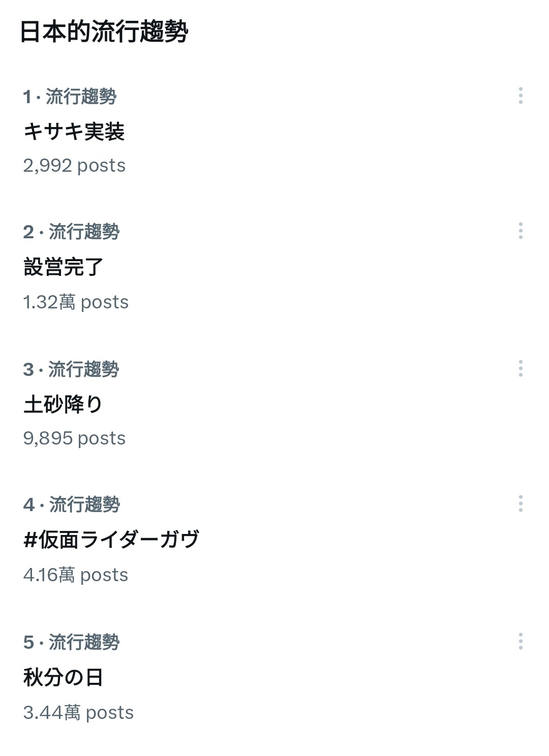Select the "2 · 流行趨勢" rank label

[71, 232]
